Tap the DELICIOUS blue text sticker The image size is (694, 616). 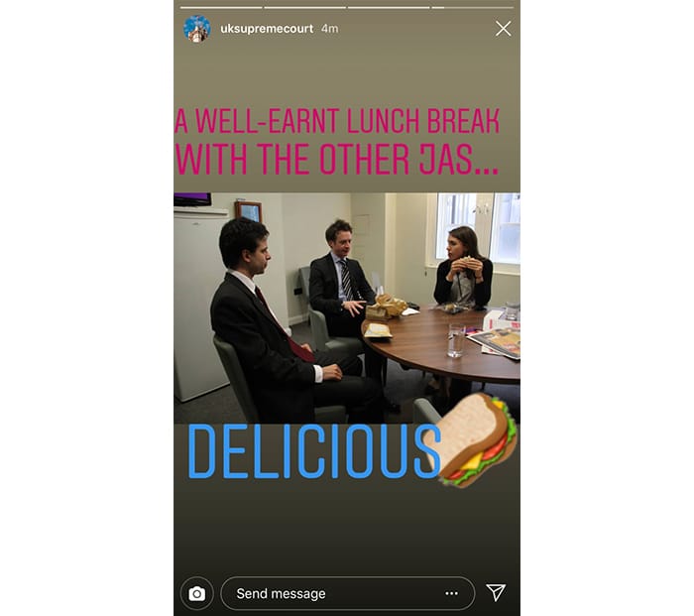(x=314, y=451)
